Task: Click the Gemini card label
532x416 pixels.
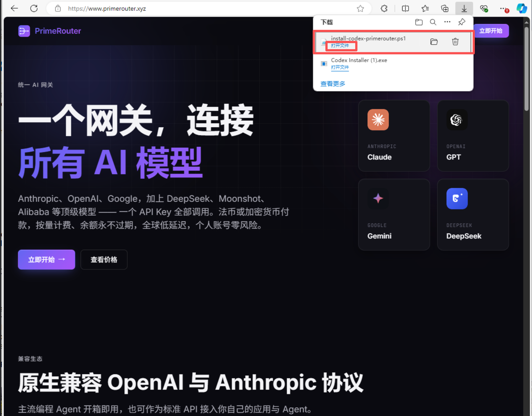Action: 379,236
